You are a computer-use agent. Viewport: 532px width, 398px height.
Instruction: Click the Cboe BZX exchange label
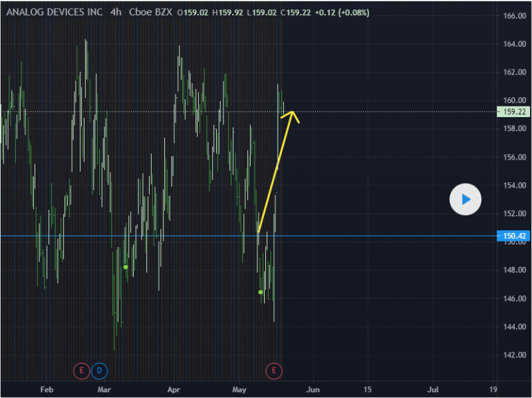tap(148, 11)
